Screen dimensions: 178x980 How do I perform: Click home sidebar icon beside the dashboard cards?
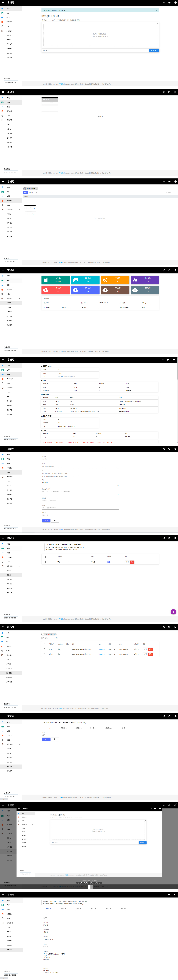(2, 276)
